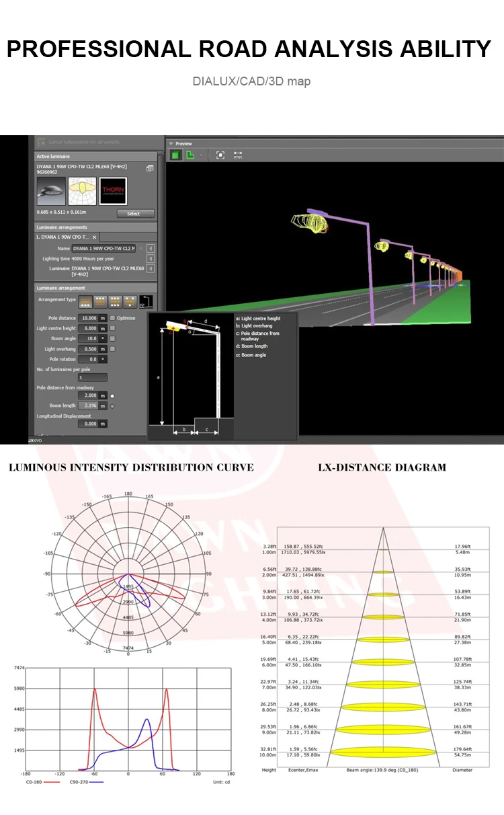Screen dimensions: 504x815
Task: Select the pole diagram arrangement icon
Action: (x=146, y=302)
